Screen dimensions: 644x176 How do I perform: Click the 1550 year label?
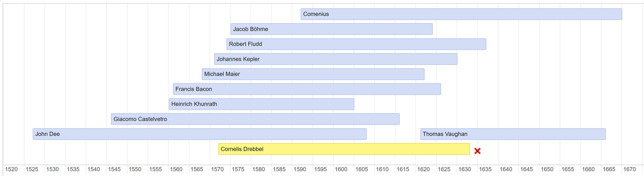[x=135, y=169]
